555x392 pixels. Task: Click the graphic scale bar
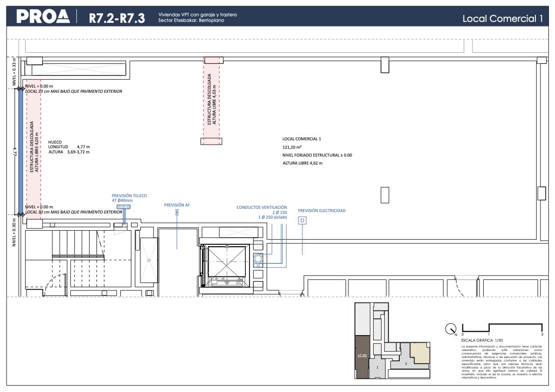click(x=502, y=327)
